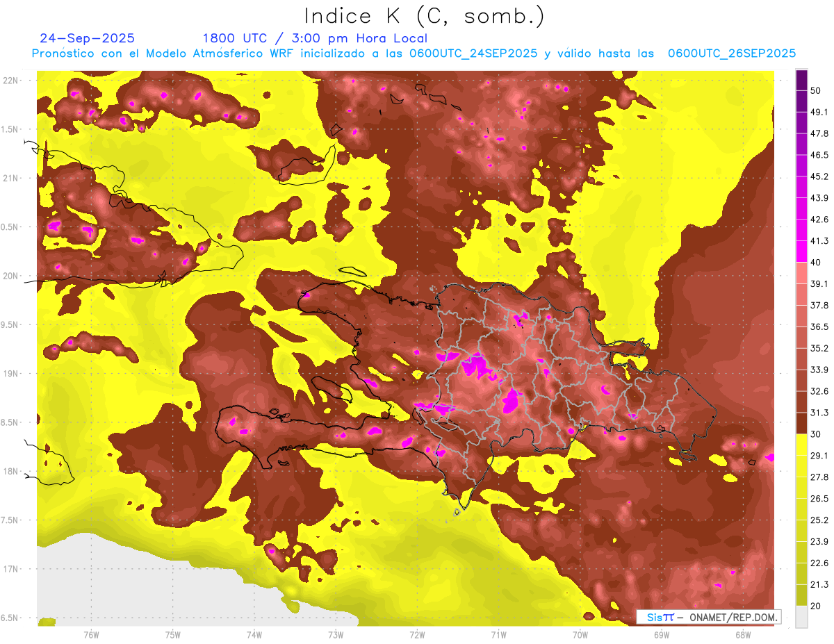Click the 'Indice K (C, somb.)' title

[x=424, y=15]
